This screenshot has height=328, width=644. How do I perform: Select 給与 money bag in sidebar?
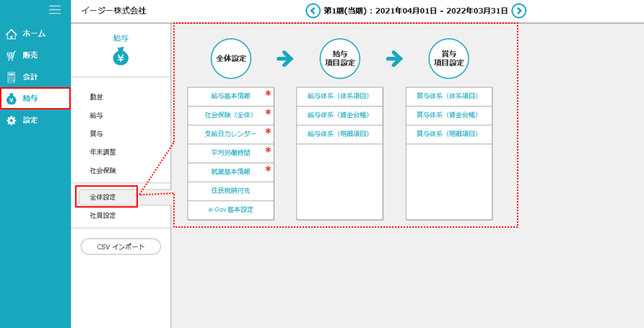(x=11, y=99)
